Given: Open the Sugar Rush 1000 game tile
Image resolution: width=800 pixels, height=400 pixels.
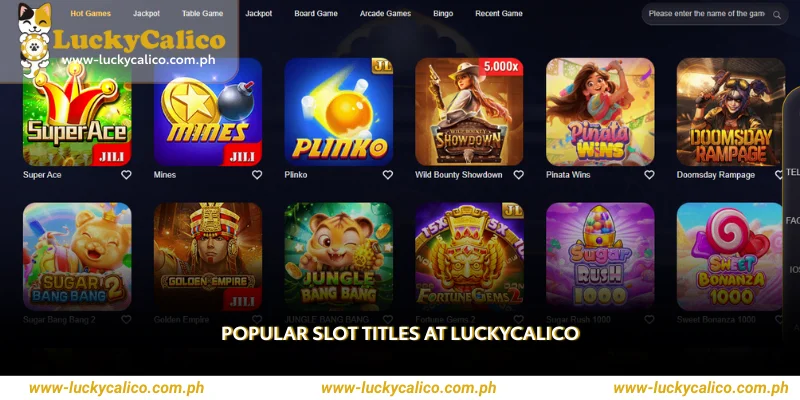Looking at the screenshot, I should [x=600, y=257].
